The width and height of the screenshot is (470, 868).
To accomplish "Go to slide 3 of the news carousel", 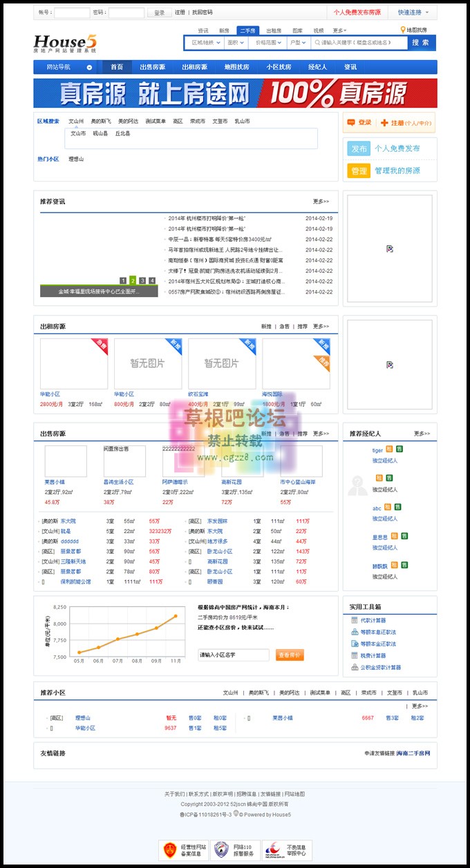I will coord(142,280).
